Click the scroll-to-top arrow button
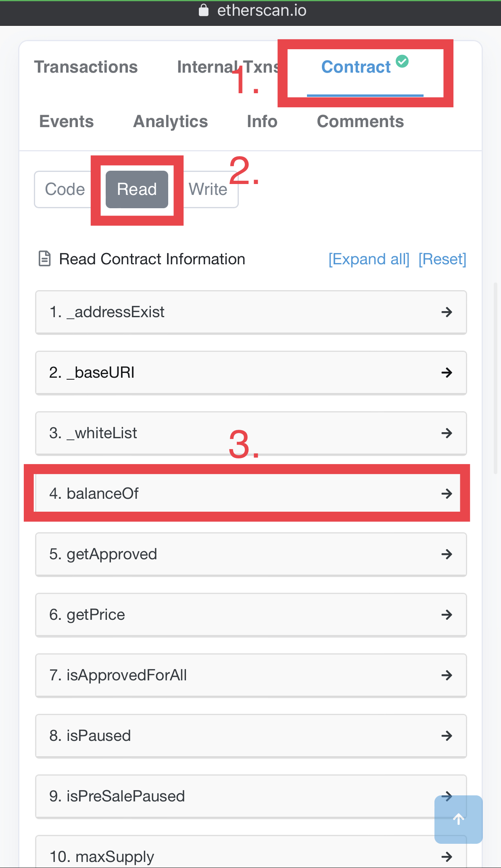 458,819
